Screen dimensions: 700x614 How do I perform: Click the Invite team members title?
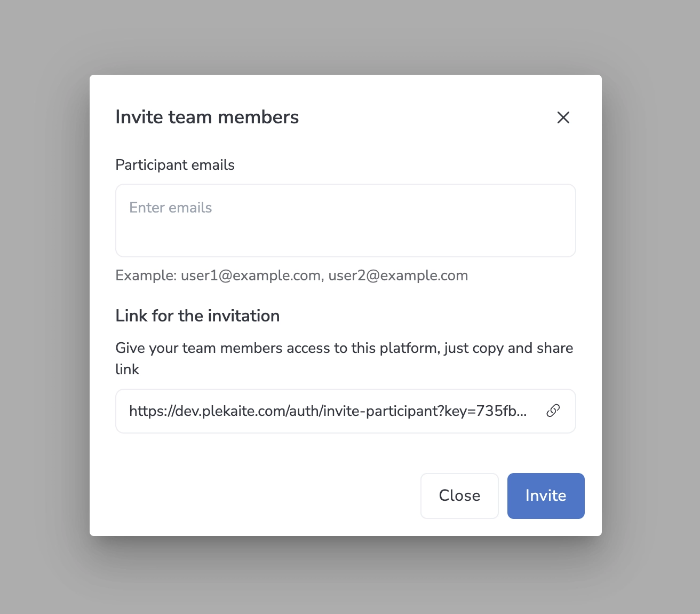pos(207,117)
